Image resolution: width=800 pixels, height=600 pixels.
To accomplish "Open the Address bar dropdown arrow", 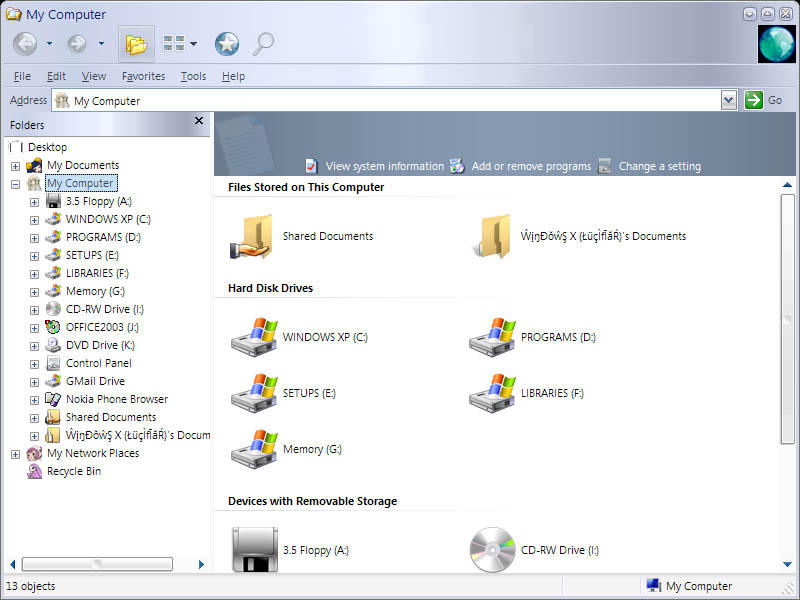I will click(729, 100).
